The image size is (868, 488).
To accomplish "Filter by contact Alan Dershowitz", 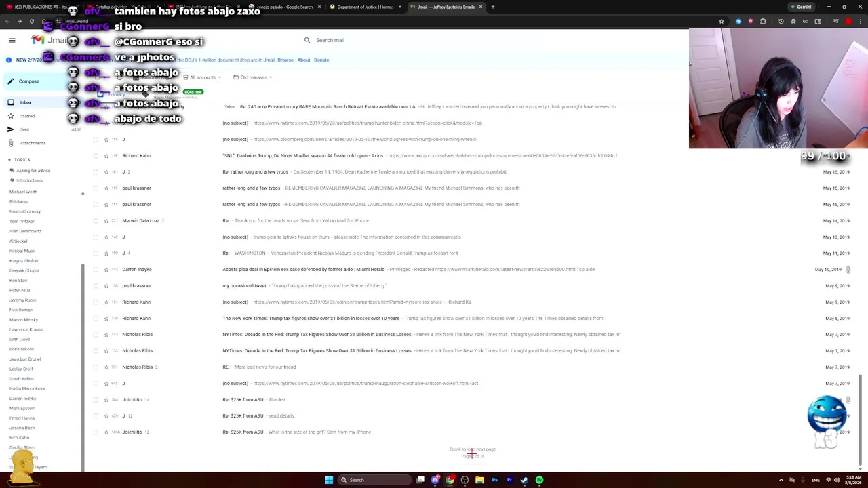I will pos(25,231).
